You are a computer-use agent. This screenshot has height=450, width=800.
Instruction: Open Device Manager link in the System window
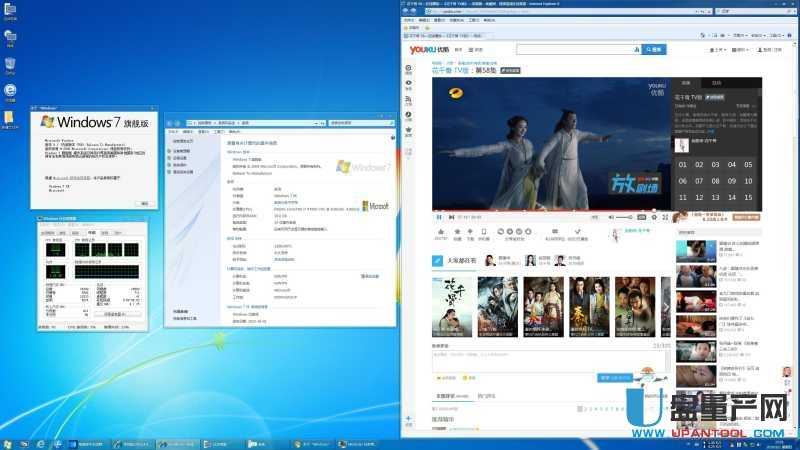182,151
